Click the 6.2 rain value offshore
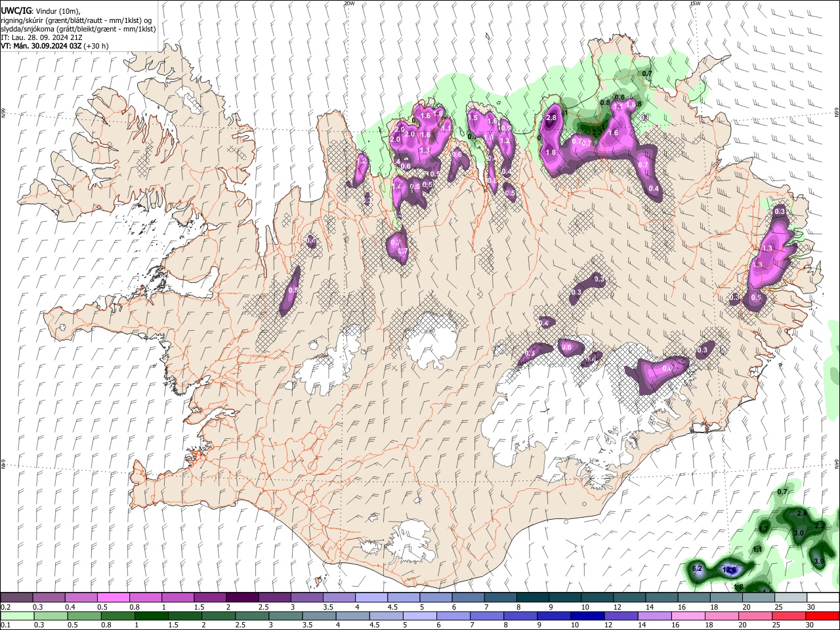The image size is (840, 630). tap(697, 568)
